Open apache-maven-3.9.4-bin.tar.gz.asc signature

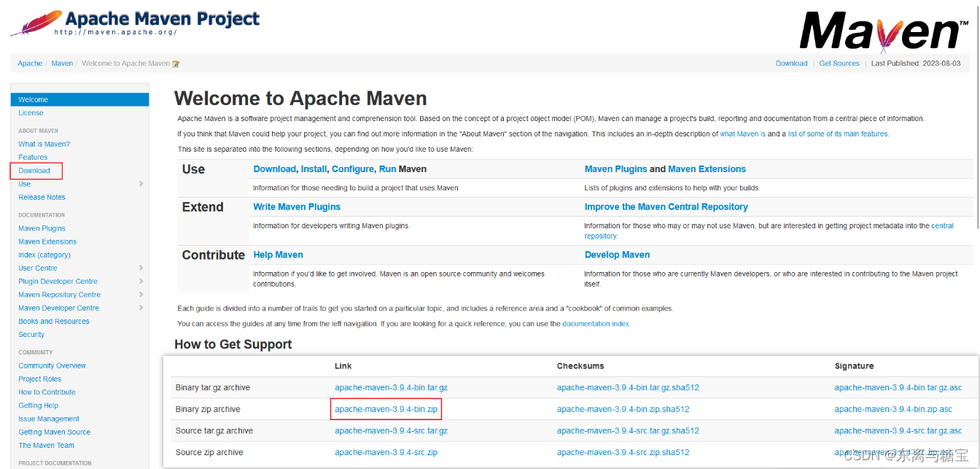click(x=898, y=388)
